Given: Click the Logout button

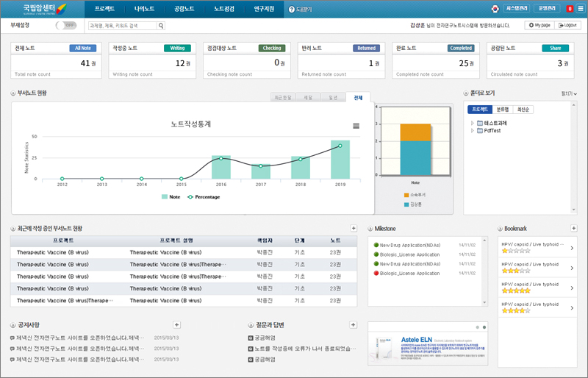Looking at the screenshot, I should click(x=568, y=25).
